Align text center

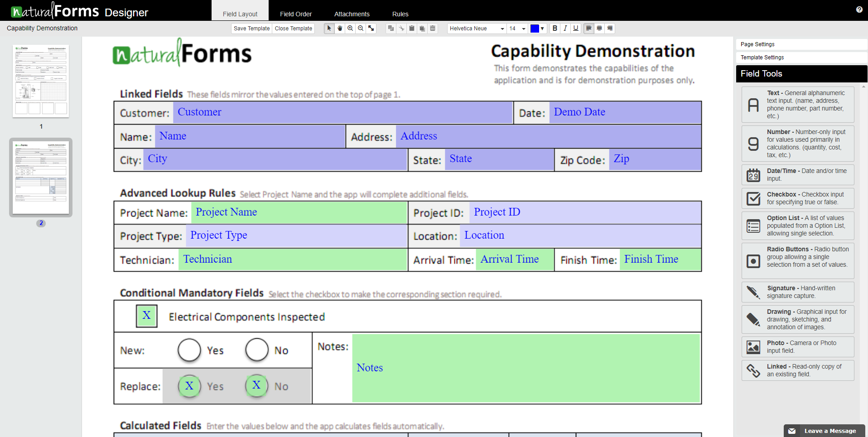599,28
